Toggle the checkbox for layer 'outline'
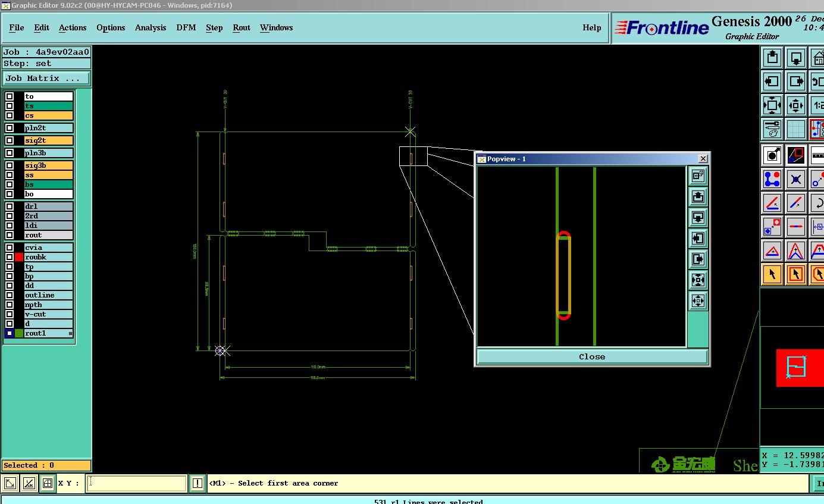The width and height of the screenshot is (824, 504). tap(10, 295)
